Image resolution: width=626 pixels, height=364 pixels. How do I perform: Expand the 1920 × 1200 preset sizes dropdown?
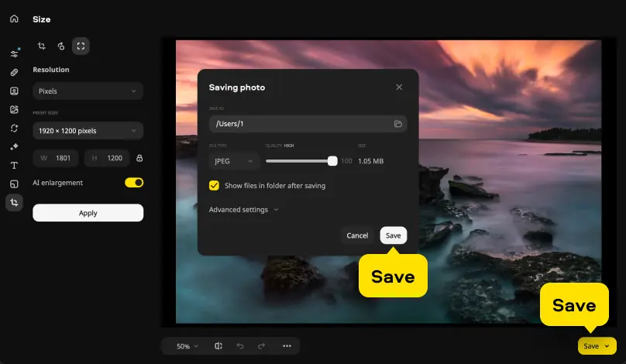tap(88, 131)
